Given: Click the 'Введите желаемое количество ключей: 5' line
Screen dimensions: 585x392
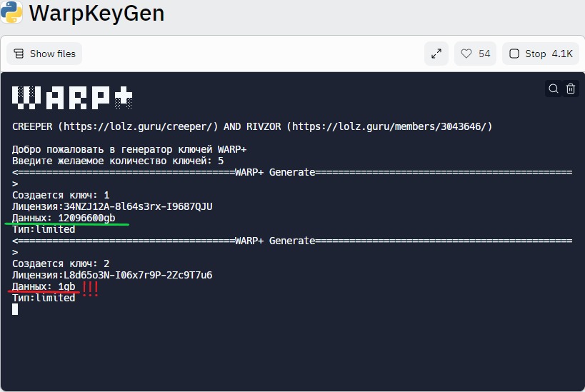Looking at the screenshot, I should coord(118,161).
